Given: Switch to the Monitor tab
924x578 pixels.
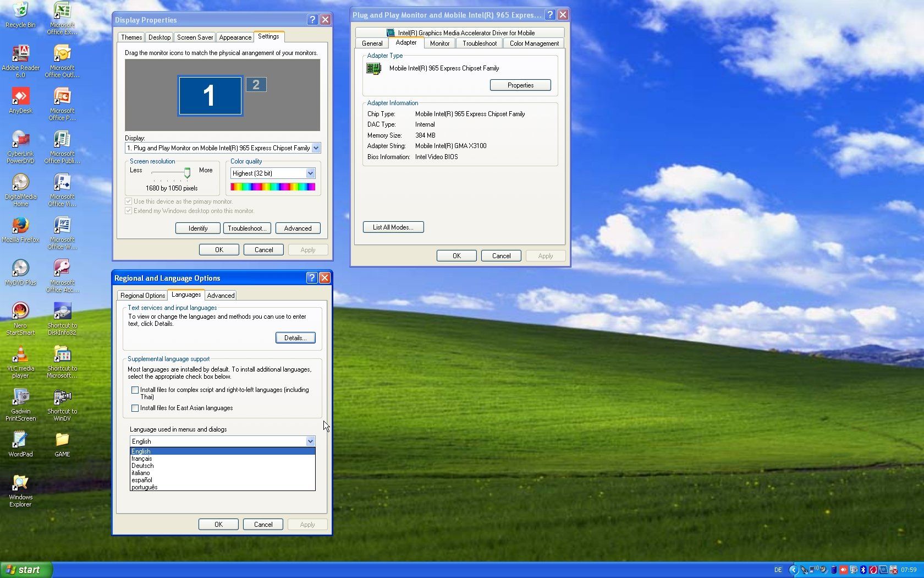Looking at the screenshot, I should (x=439, y=43).
